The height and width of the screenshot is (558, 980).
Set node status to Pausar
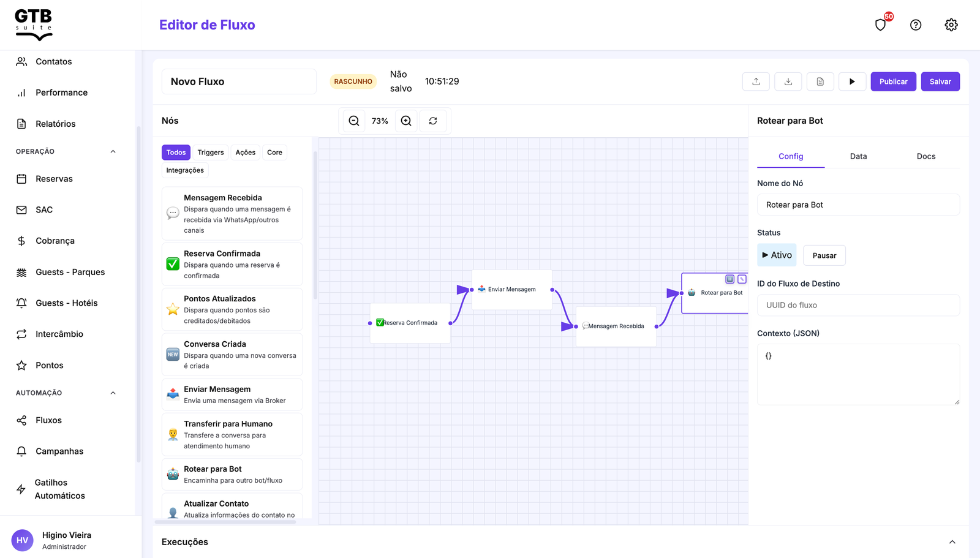tap(824, 255)
